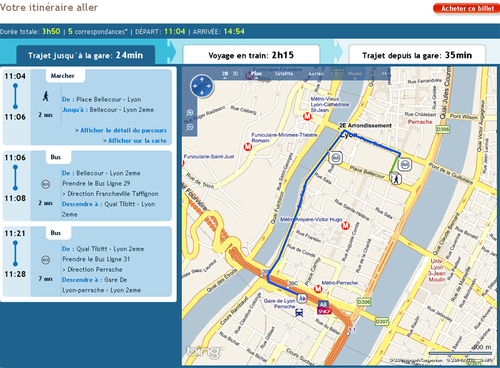Click the Métro-Vieux Lyon M station icon
The height and width of the screenshot is (368, 500).
coord(307,116)
